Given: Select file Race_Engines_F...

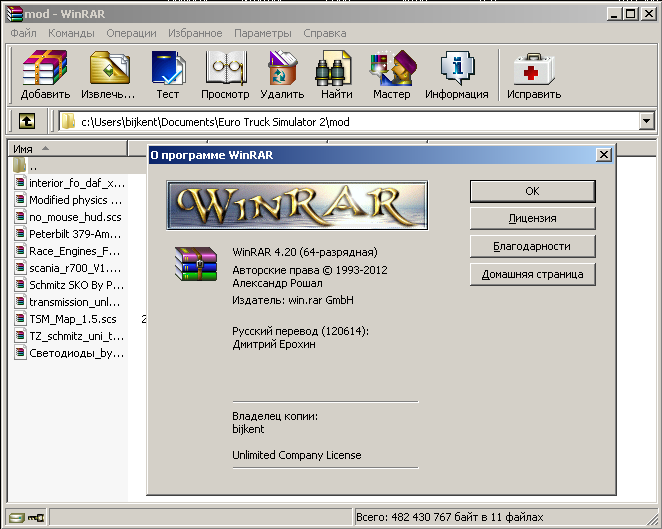Looking at the screenshot, I should pos(68,251).
